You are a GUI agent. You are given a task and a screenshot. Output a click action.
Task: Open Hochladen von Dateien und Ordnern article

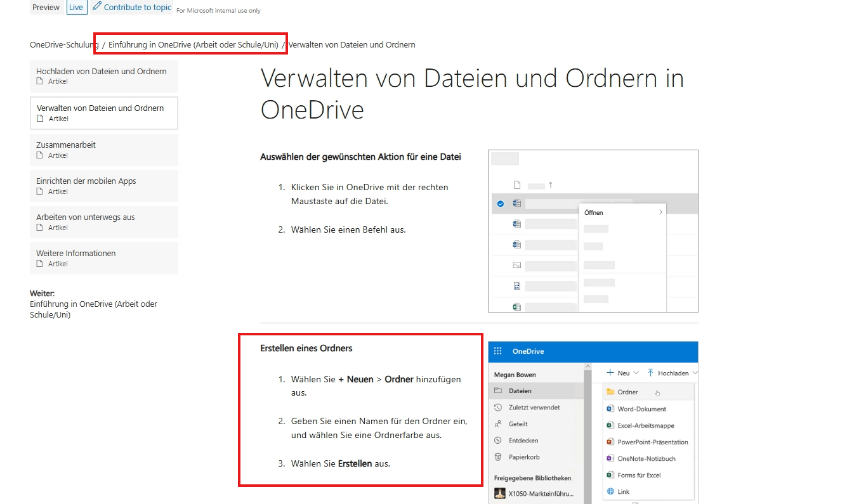click(x=104, y=76)
